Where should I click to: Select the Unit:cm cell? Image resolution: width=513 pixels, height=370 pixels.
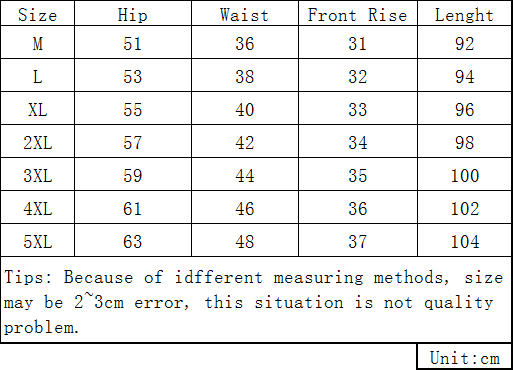pyautogui.click(x=464, y=357)
